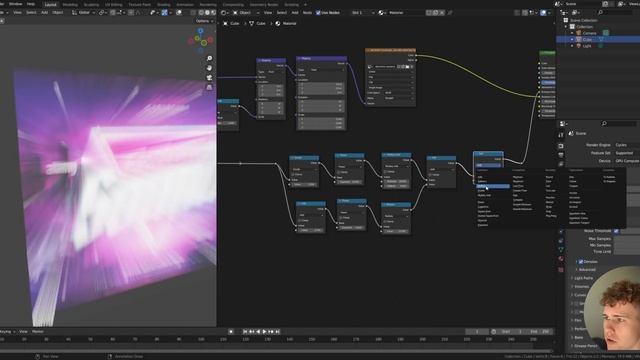
Task: Toggle the Noise Threshold checkbox
Action: (616, 231)
